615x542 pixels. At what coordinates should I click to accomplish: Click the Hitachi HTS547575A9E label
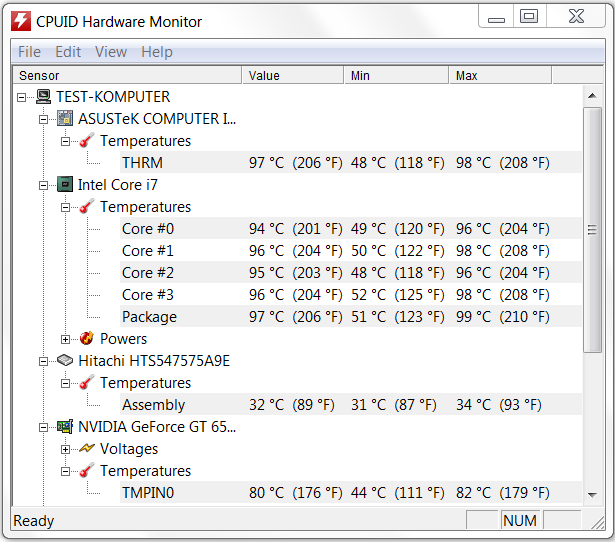coord(154,360)
